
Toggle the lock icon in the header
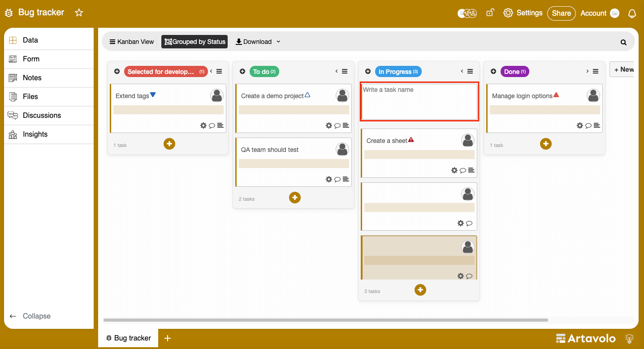click(x=490, y=13)
